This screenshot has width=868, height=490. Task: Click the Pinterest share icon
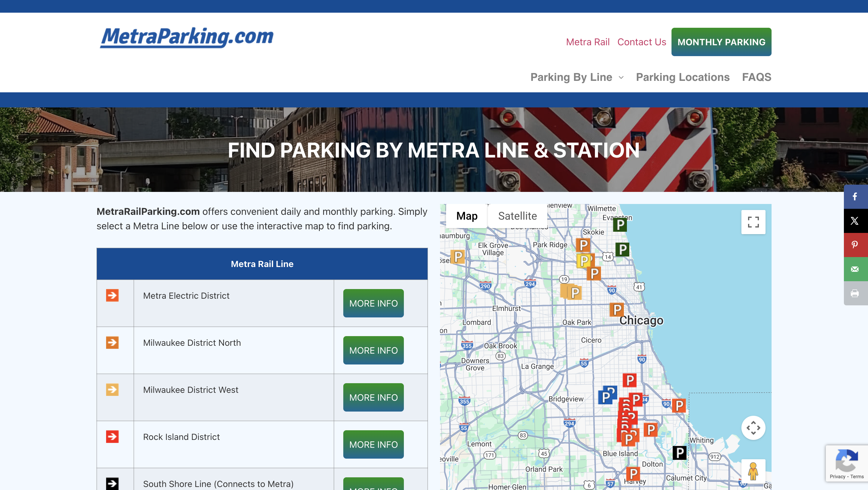[x=855, y=245]
